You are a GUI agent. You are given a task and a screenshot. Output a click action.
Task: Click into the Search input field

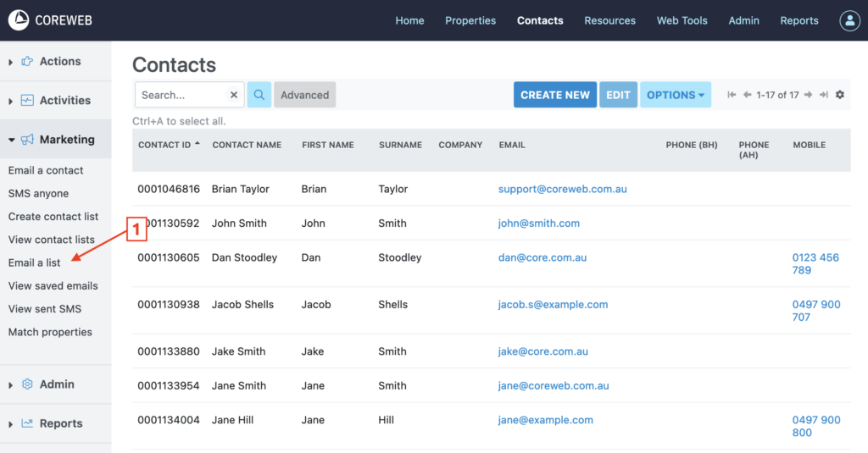(x=182, y=95)
